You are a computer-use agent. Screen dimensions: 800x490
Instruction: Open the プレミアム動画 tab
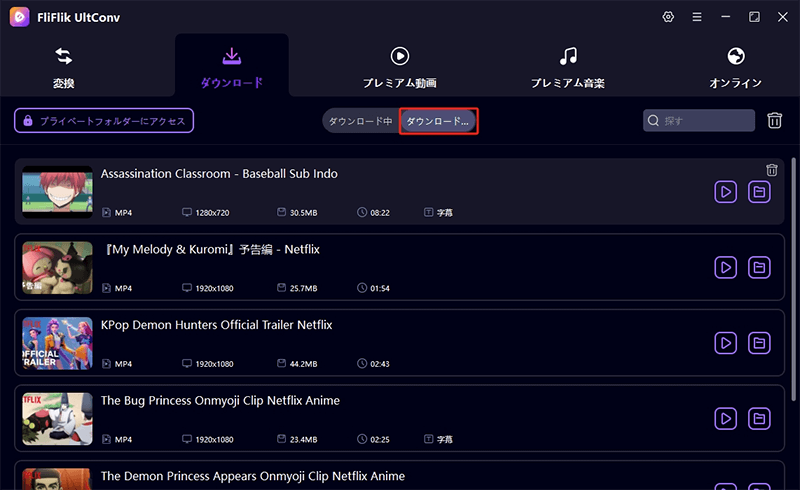399,68
